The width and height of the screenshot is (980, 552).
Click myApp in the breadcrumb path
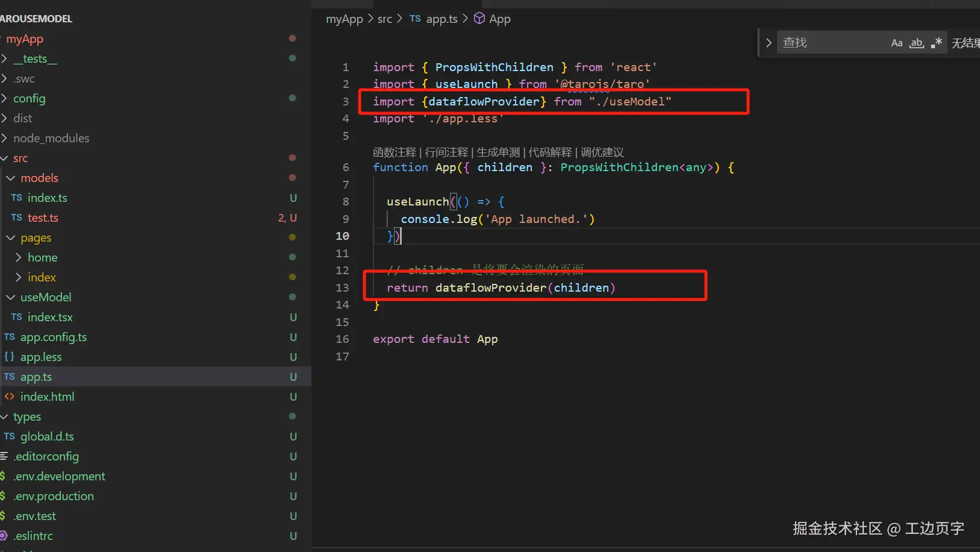pyautogui.click(x=345, y=19)
